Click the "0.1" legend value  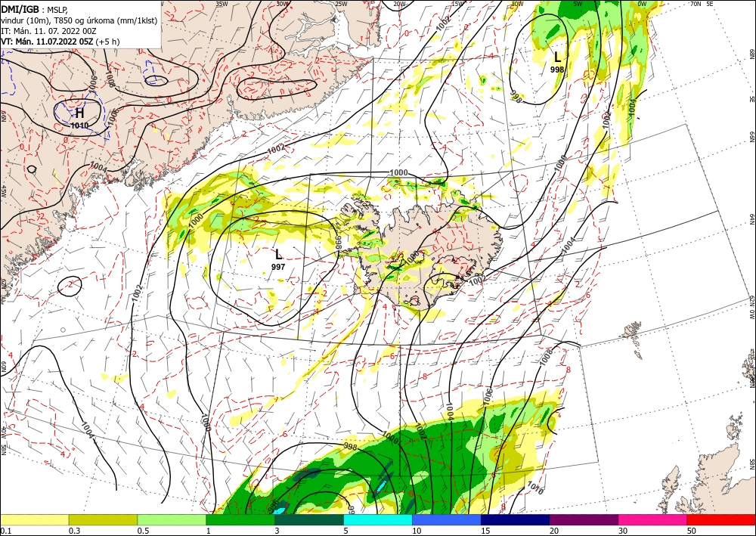(5, 531)
